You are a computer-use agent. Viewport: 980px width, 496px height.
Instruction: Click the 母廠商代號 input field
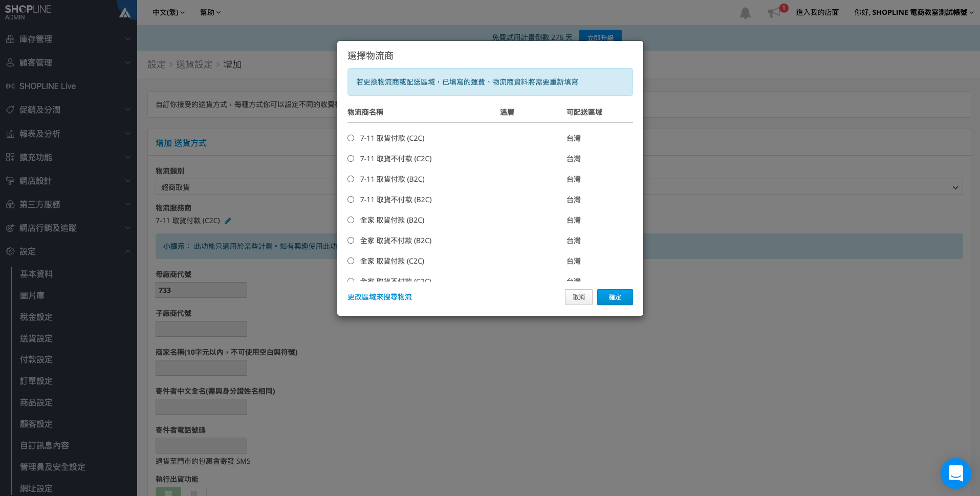[x=201, y=290]
